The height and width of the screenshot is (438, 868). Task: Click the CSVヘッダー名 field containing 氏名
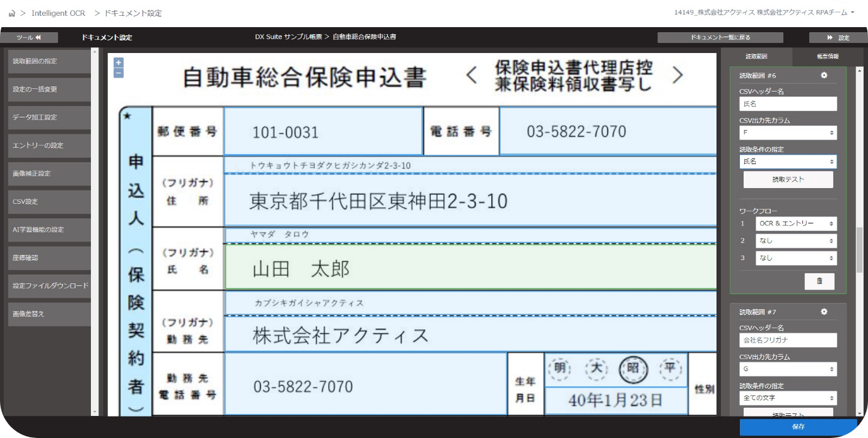(x=788, y=104)
